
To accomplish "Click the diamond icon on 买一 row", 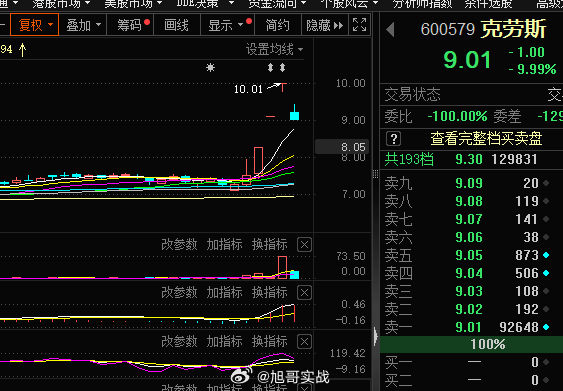I will [x=546, y=362].
